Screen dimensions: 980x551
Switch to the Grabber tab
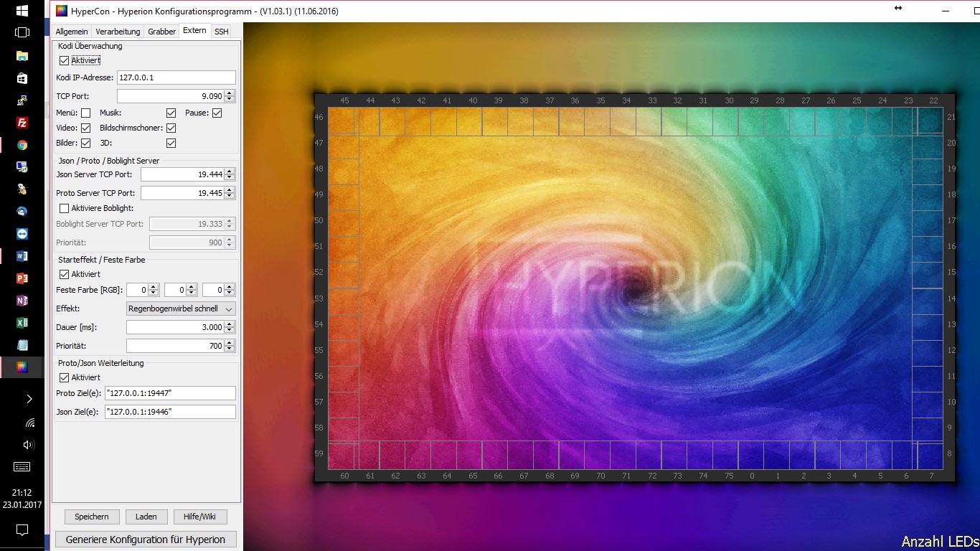click(x=161, y=32)
